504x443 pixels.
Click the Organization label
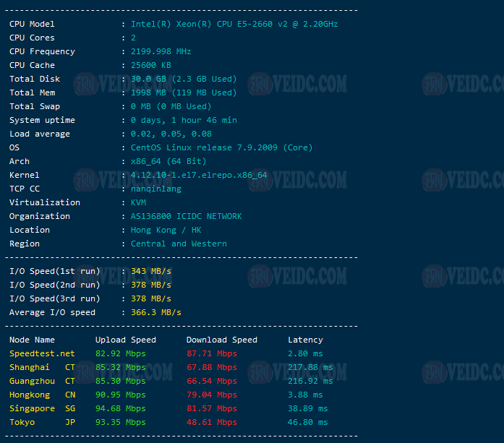[x=39, y=217]
